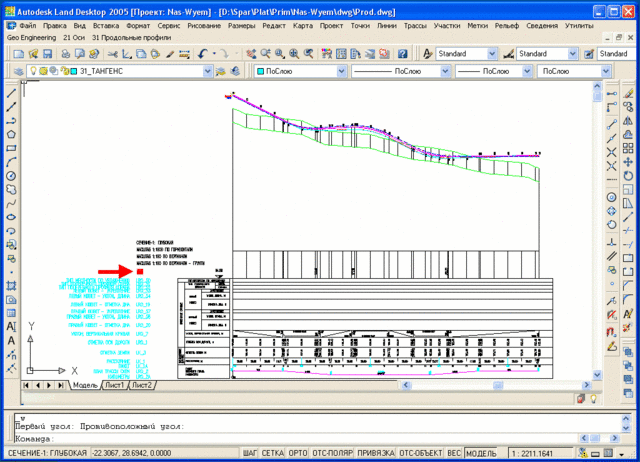
Task: Toggle СЕТКА grid display
Action: tap(272, 453)
